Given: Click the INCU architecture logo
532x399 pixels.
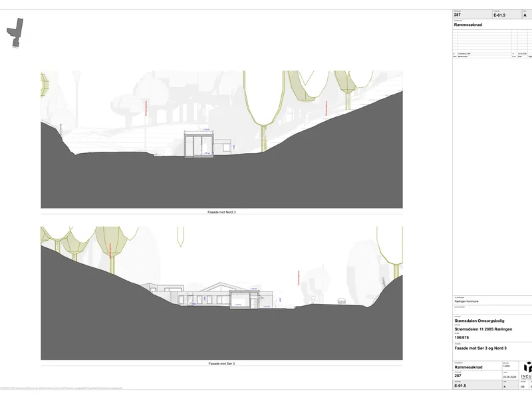Looking at the screenshot, I should [x=527, y=370].
